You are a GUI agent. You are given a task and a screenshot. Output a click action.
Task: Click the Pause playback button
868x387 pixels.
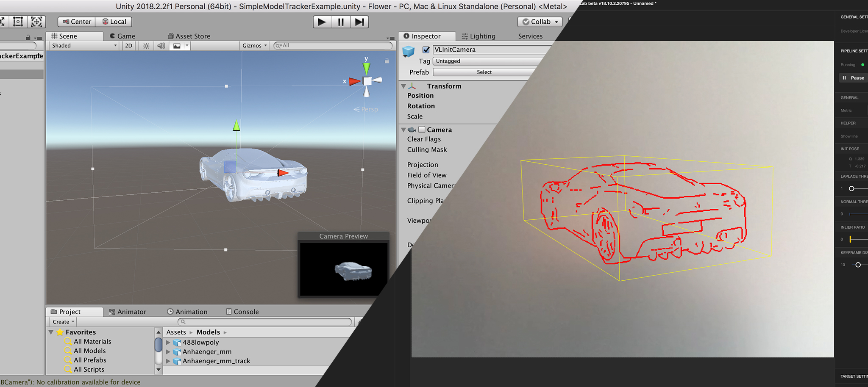(341, 22)
